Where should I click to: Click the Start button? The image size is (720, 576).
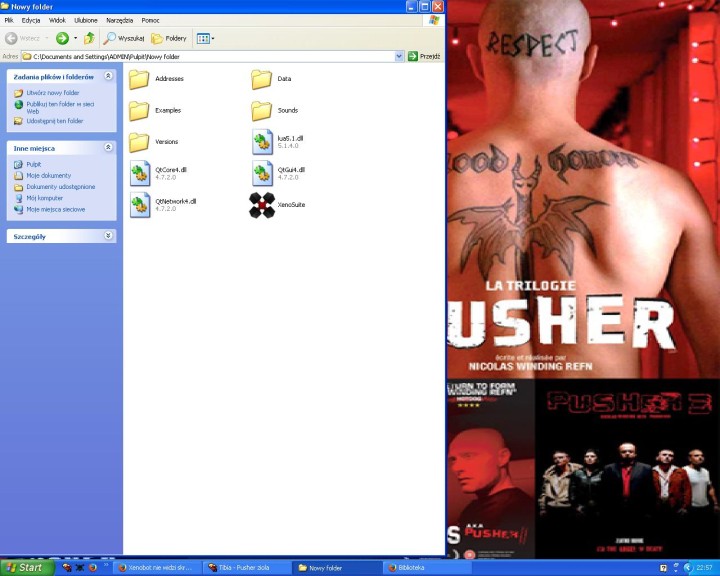pos(27,568)
